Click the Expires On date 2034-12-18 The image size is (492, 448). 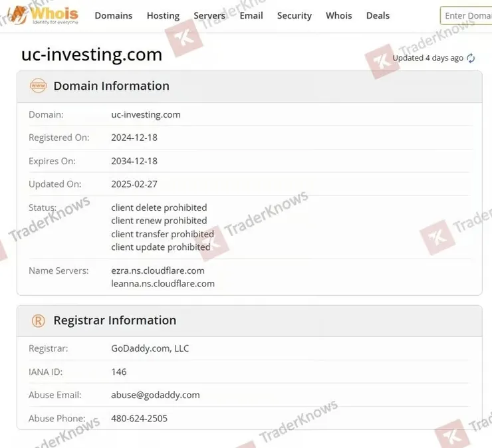point(134,161)
